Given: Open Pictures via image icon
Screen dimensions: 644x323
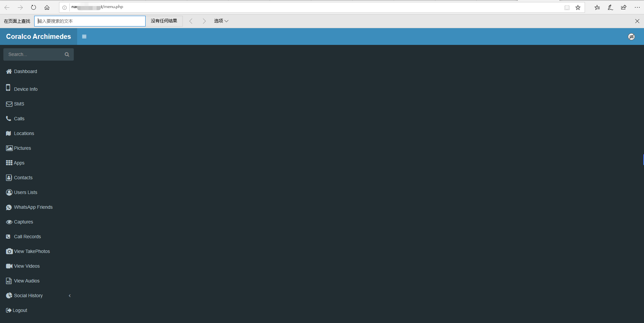Looking at the screenshot, I should click(x=9, y=148).
